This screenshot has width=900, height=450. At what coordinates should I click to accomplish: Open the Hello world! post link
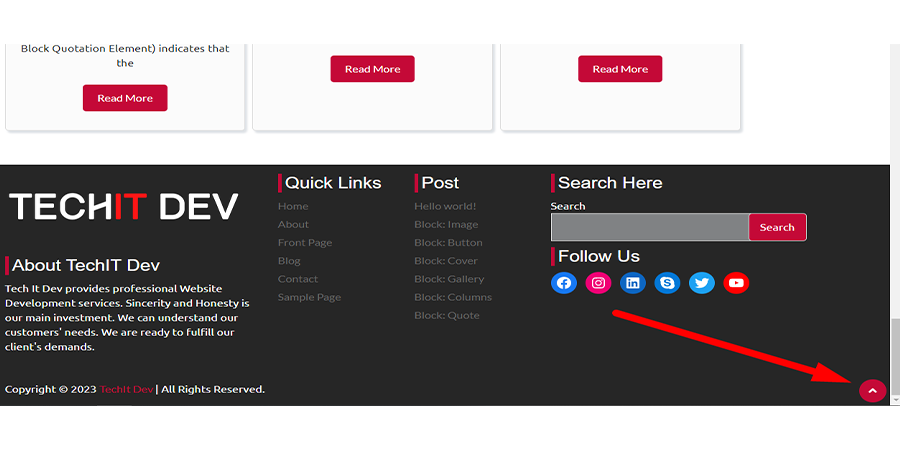[445, 206]
